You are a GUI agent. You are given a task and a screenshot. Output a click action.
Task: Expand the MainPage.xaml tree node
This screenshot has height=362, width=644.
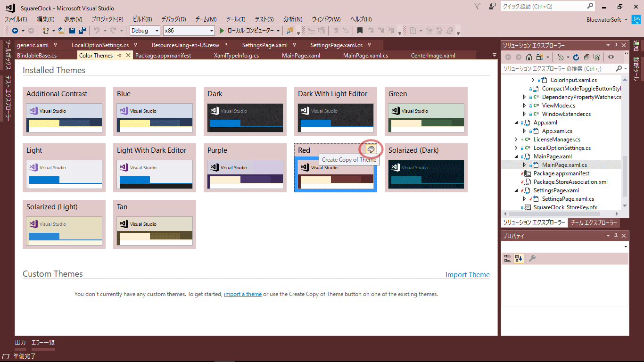(x=515, y=156)
